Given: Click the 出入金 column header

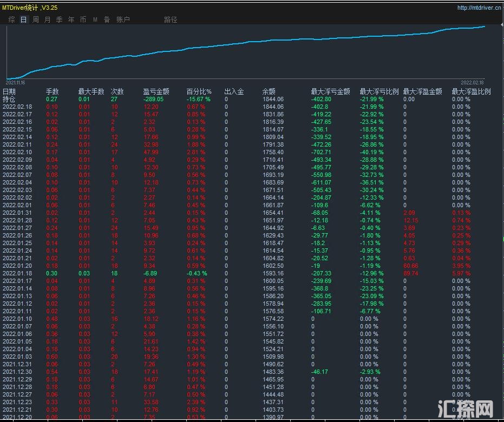Looking at the screenshot, I should 234,91.
